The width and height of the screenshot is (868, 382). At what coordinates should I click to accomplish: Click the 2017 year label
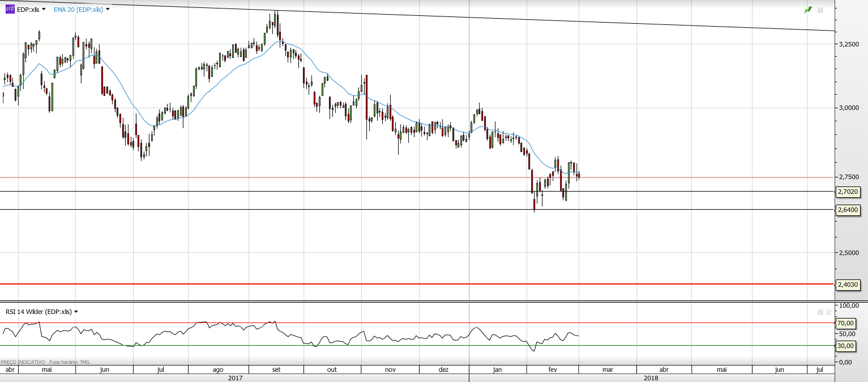[235, 377]
